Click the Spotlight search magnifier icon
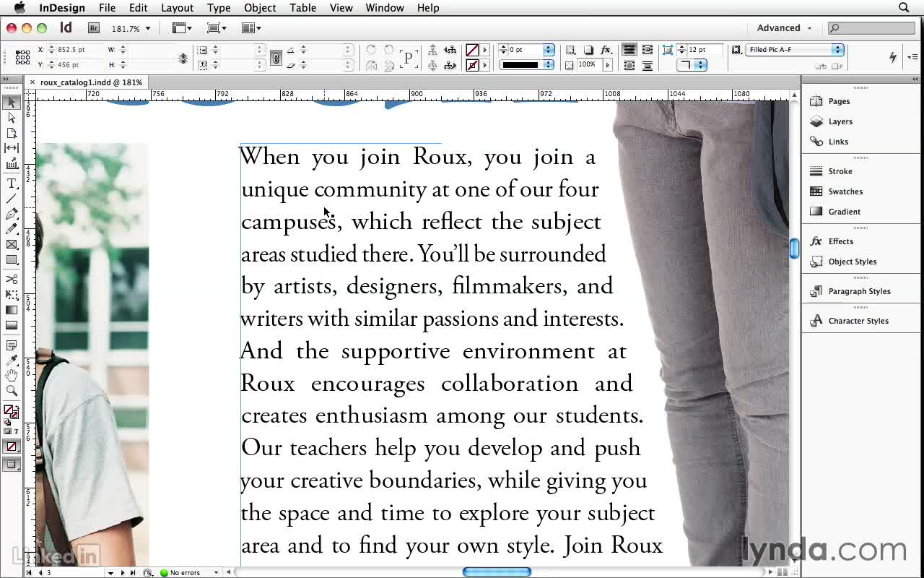This screenshot has width=924, height=578. pyautogui.click(x=904, y=8)
